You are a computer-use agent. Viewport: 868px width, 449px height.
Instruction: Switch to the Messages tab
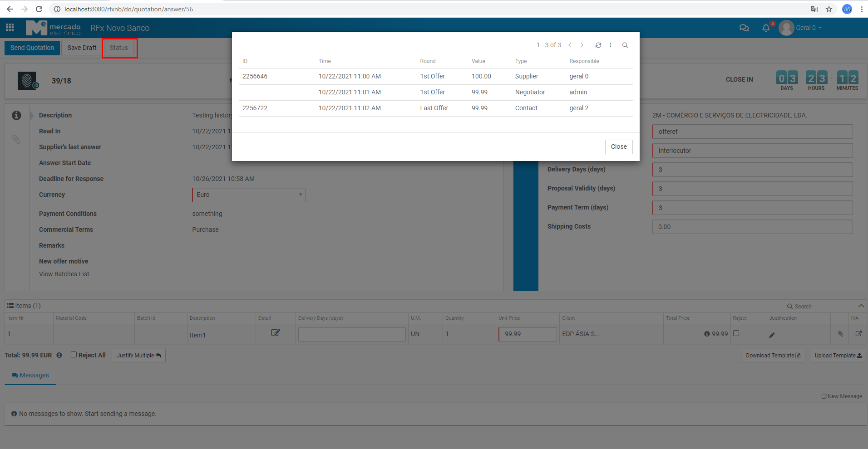click(30, 375)
